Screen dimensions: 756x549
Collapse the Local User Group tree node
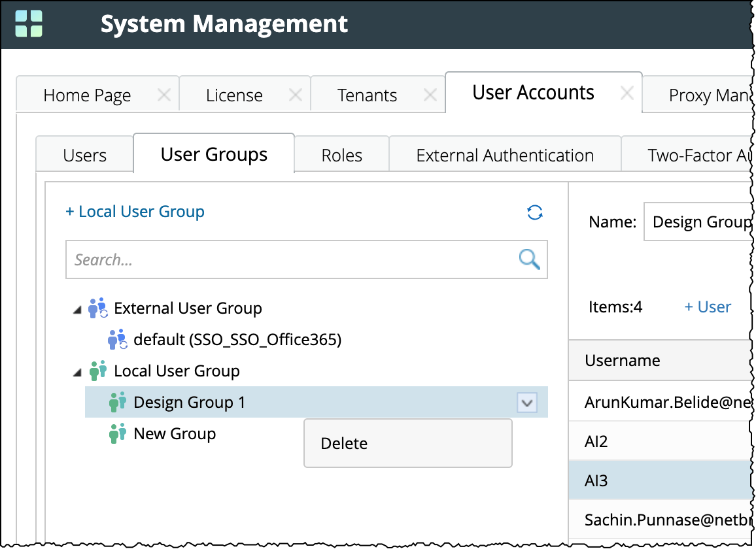77,372
